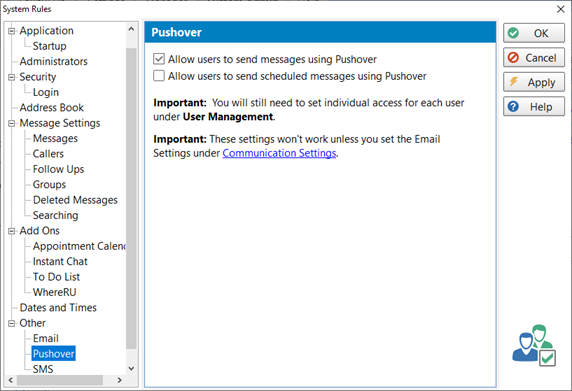Select Startup in the tree
Viewport: 572px width, 391px height.
pos(50,46)
